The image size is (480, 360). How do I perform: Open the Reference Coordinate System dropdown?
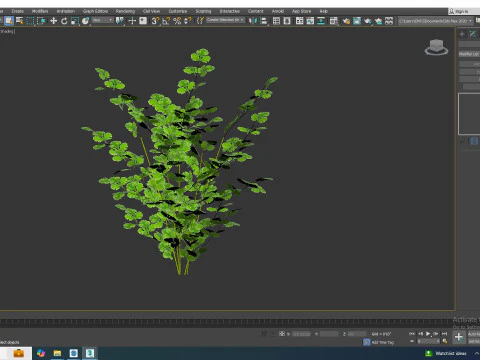coord(103,20)
